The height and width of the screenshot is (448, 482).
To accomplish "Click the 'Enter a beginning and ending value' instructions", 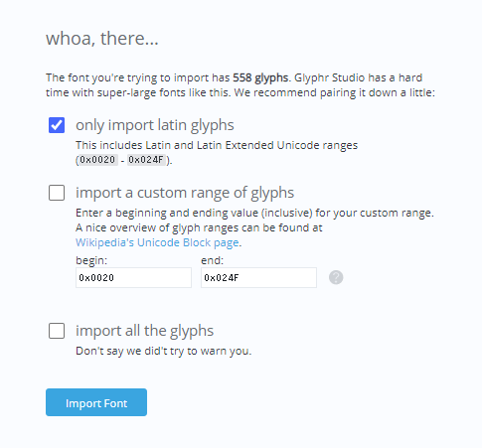I will click(254, 213).
